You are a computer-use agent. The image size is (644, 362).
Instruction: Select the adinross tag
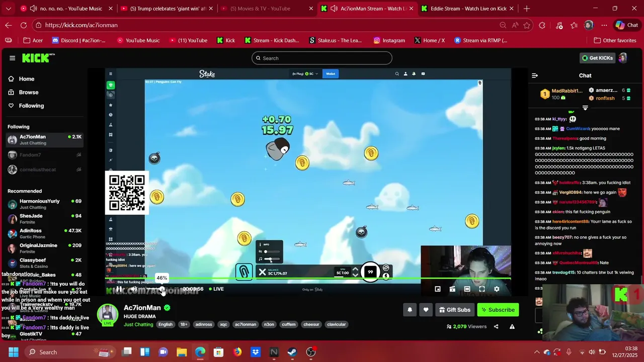pos(204,324)
